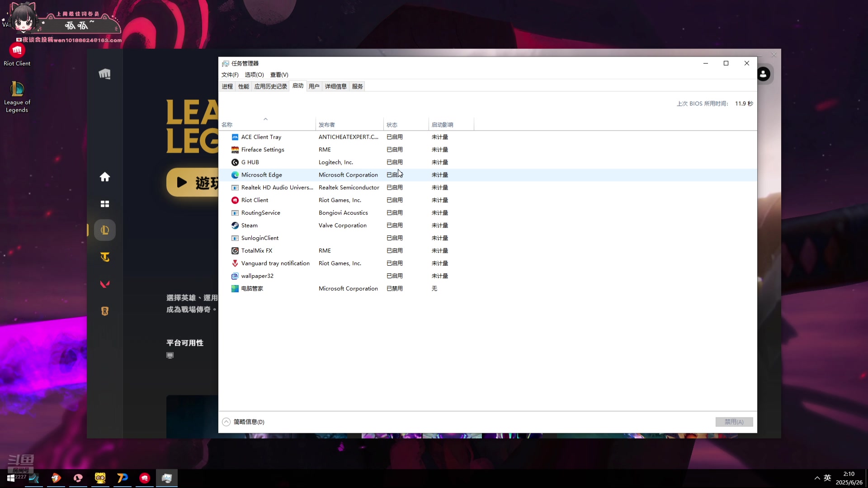The image size is (868, 488).
Task: Open profile avatar in Riot Client
Action: (x=763, y=74)
